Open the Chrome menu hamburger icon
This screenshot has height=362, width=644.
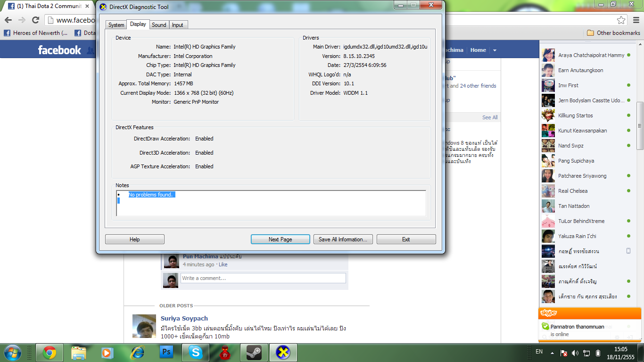(635, 20)
